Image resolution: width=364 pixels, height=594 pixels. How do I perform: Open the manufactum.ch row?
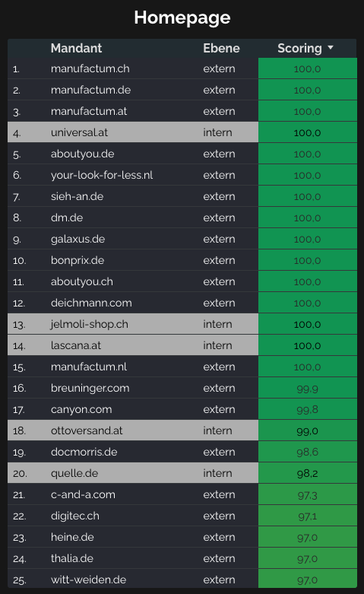(182, 68)
